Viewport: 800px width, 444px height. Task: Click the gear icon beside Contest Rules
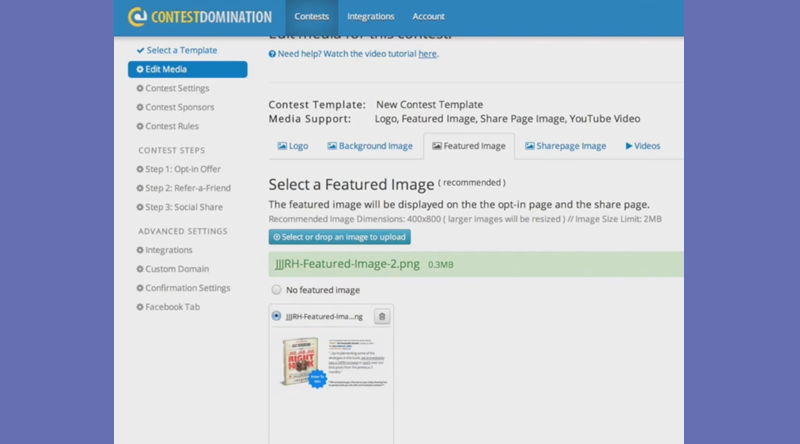coord(140,126)
